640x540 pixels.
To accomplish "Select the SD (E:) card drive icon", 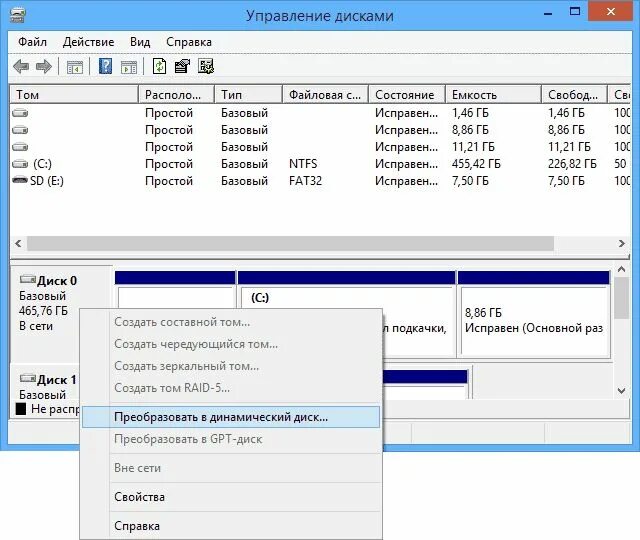I will (20, 180).
